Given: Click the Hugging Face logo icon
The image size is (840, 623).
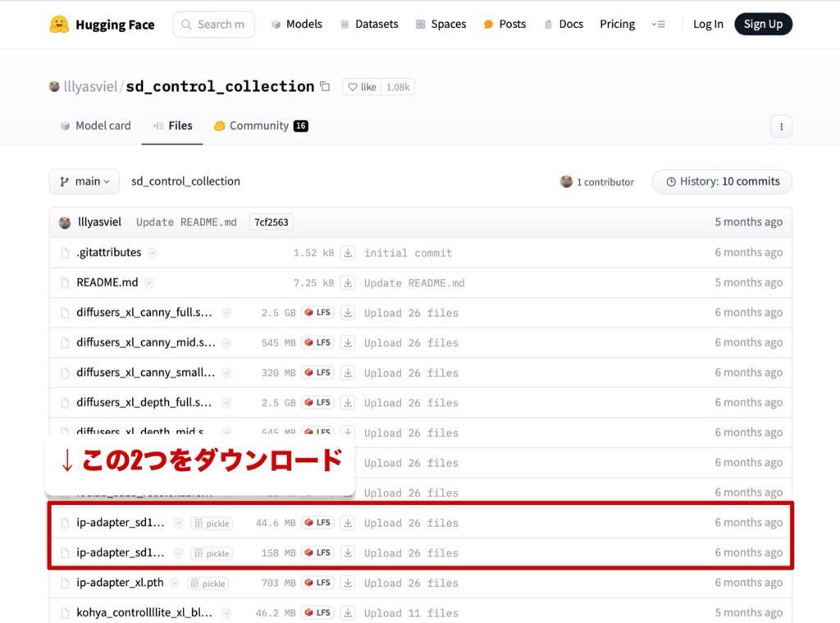Looking at the screenshot, I should coord(59,25).
